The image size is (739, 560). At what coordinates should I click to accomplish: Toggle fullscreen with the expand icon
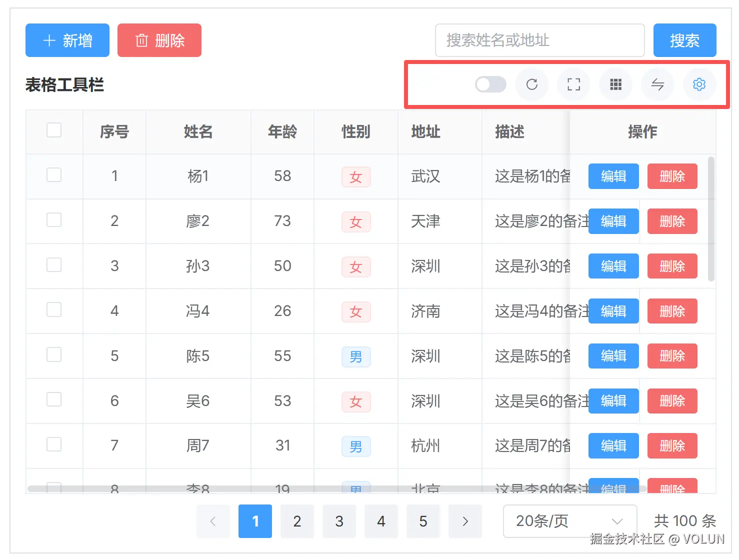pos(574,84)
